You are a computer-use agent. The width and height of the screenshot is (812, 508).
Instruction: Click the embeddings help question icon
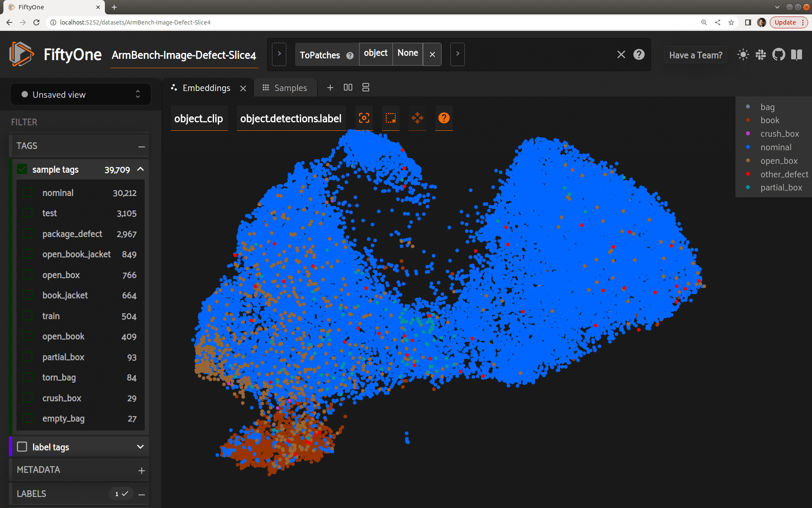click(x=444, y=118)
